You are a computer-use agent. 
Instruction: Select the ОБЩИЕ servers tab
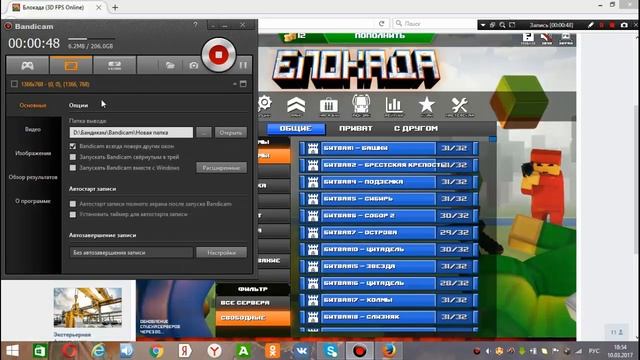pos(296,129)
